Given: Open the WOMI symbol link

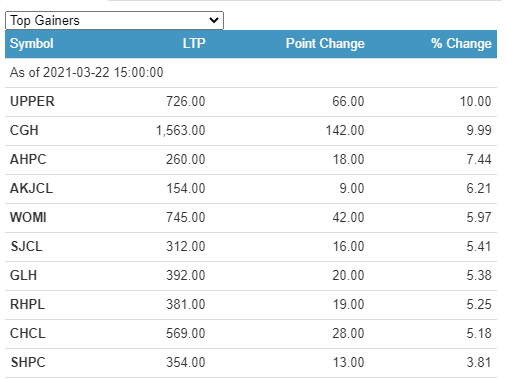Looking at the screenshot, I should coord(28,217).
